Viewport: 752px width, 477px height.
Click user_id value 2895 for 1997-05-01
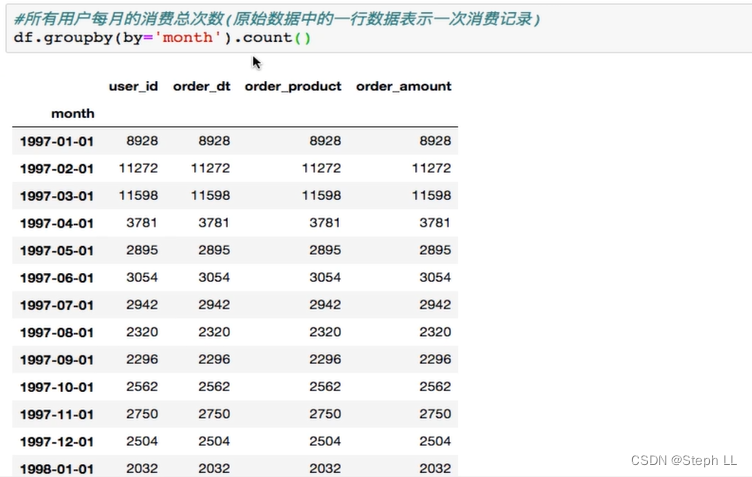pyautogui.click(x=142, y=250)
